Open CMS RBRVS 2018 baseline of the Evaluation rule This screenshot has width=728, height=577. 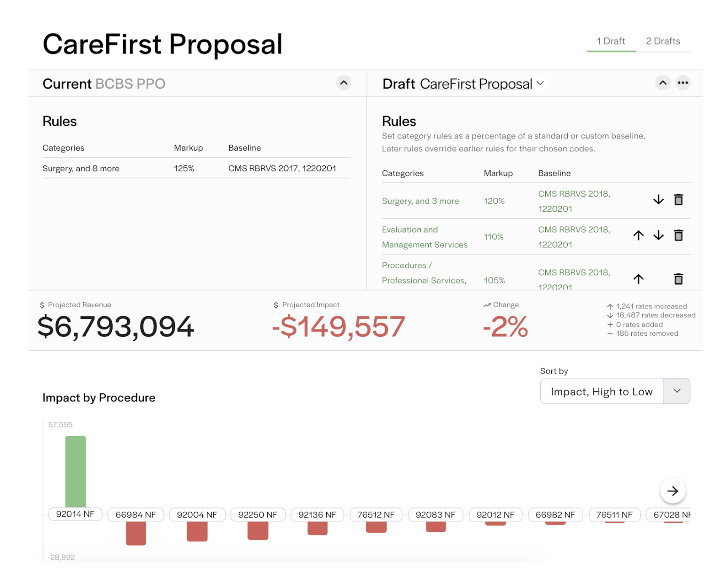(574, 237)
